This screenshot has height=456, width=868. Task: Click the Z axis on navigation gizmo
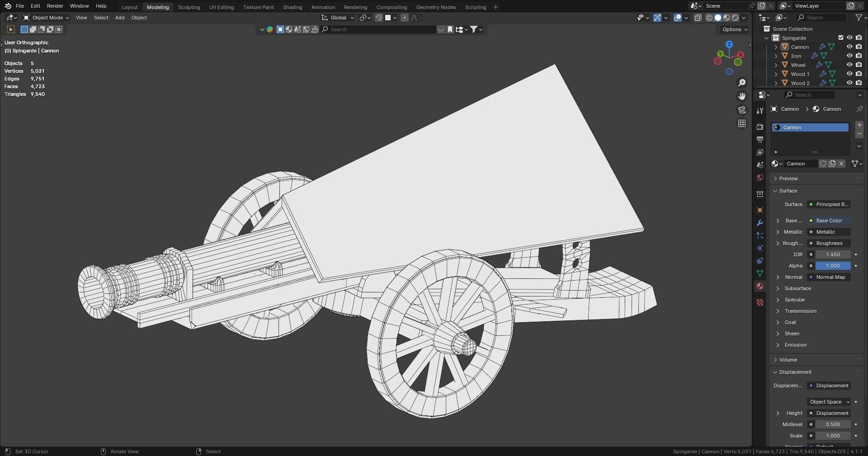[x=729, y=44]
